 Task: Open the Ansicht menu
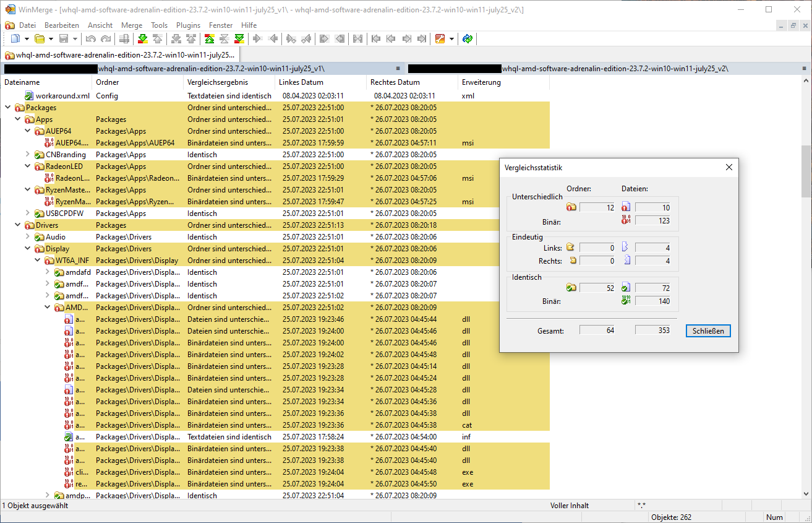click(100, 25)
